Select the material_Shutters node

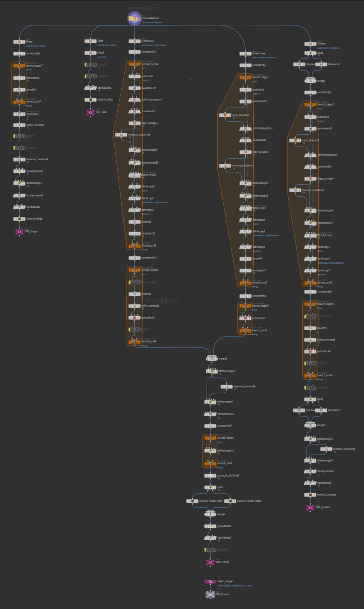click(x=310, y=495)
